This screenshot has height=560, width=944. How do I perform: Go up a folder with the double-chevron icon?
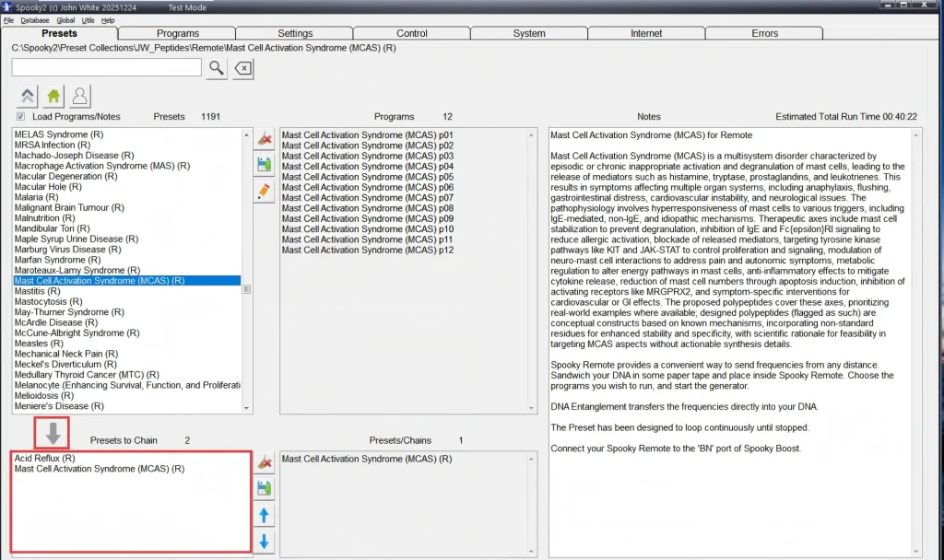(x=27, y=96)
